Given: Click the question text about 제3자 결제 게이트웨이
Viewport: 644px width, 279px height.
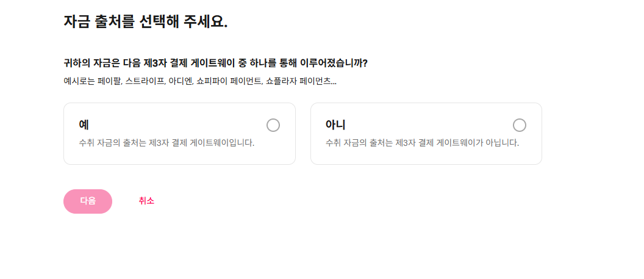Looking at the screenshot, I should pyautogui.click(x=215, y=63).
